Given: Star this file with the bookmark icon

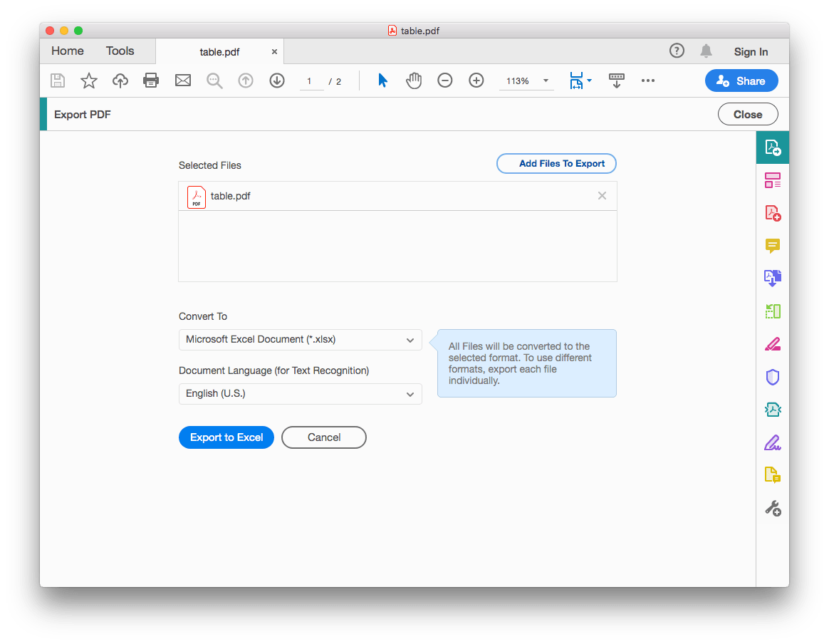Looking at the screenshot, I should [x=89, y=80].
